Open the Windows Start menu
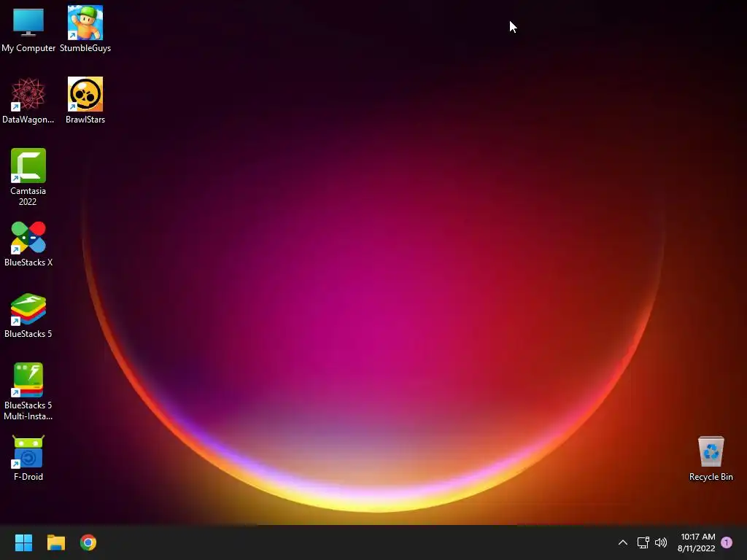The height and width of the screenshot is (560, 747). (x=23, y=542)
